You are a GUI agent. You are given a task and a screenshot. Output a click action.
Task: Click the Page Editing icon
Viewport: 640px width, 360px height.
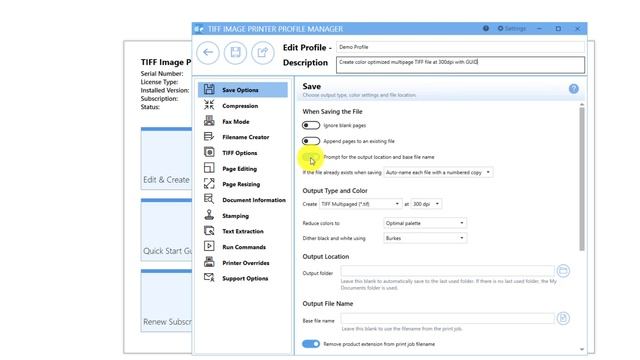pos(209,168)
